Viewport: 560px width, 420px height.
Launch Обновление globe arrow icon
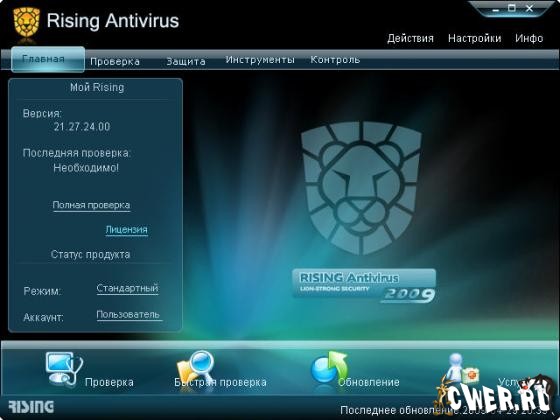coord(329,368)
